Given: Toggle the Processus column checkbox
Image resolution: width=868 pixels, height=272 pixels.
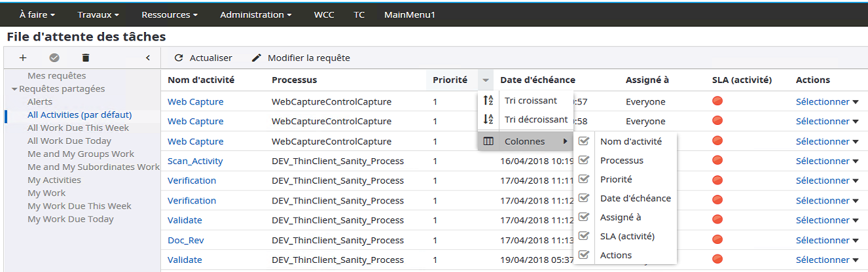Looking at the screenshot, I should pos(585,160).
